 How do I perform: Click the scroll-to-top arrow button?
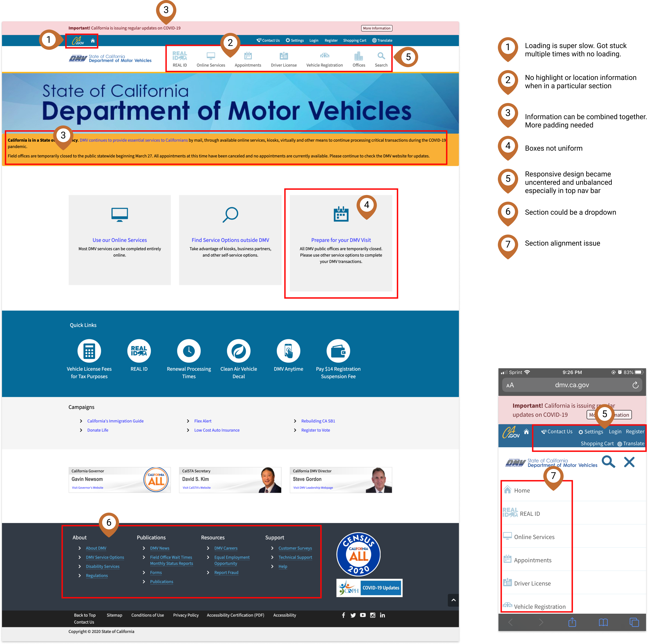coord(453,600)
